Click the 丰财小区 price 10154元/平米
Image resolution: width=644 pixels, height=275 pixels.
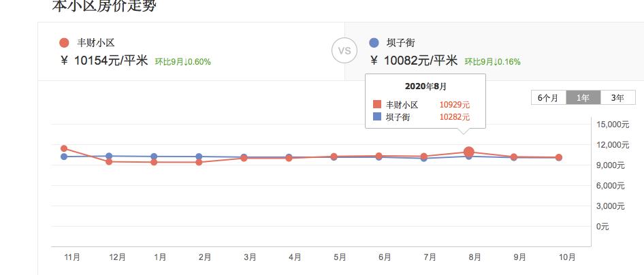pyautogui.click(x=112, y=61)
